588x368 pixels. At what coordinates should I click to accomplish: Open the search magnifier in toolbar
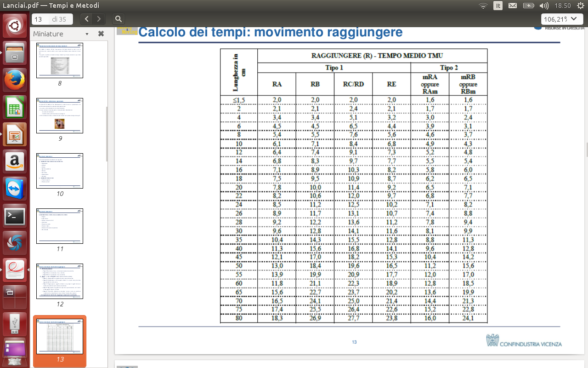119,19
